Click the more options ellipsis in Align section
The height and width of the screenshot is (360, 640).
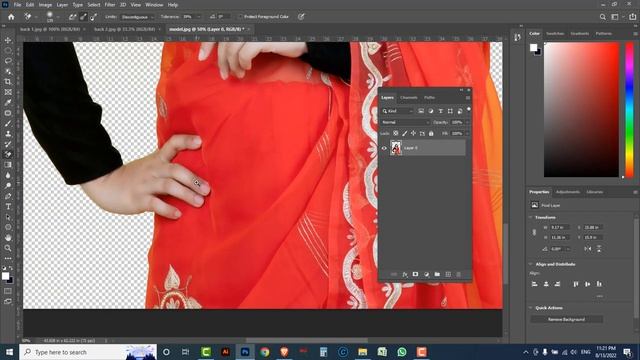tap(600, 296)
